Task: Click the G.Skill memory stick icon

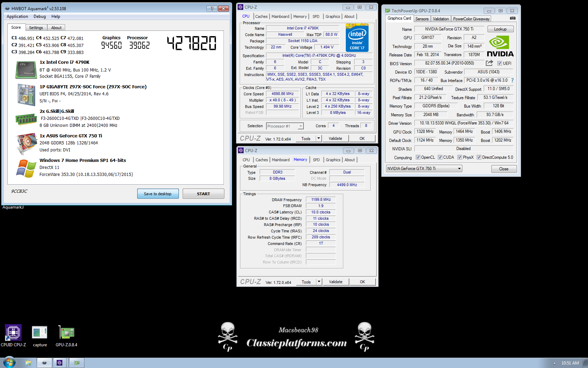Action: tap(26, 120)
